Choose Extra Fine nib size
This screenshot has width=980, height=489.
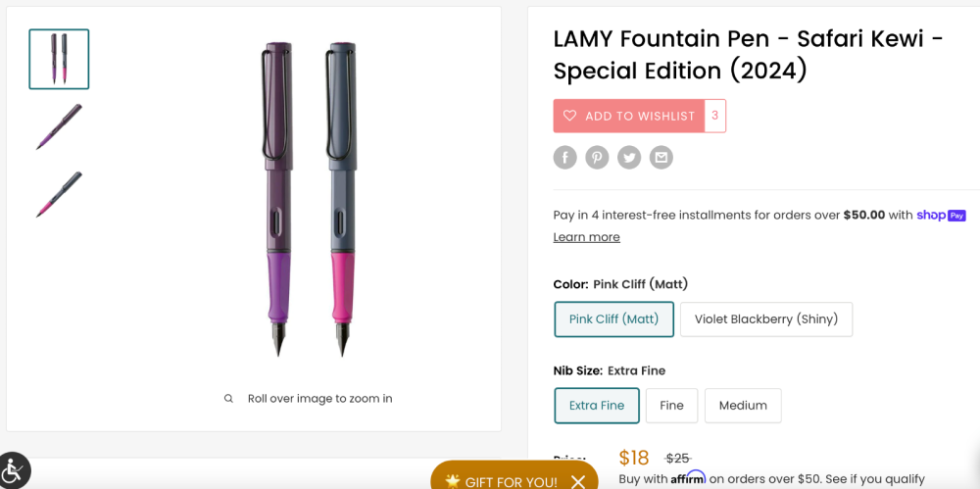point(596,406)
